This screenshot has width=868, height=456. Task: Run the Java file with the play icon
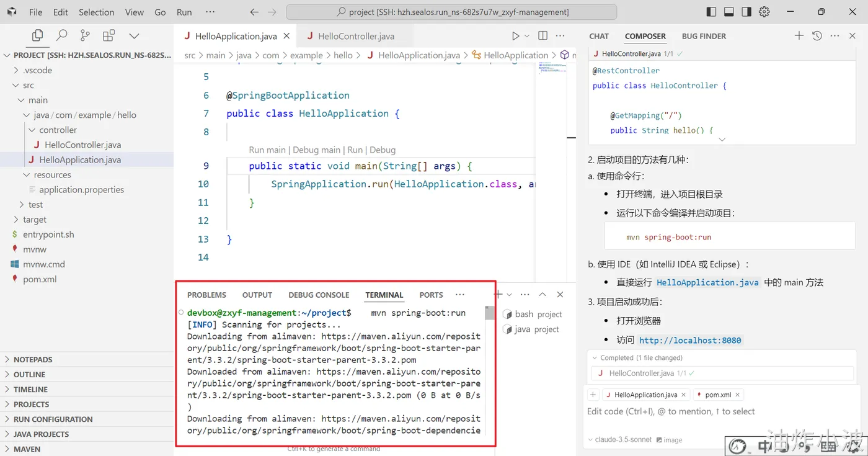click(515, 36)
